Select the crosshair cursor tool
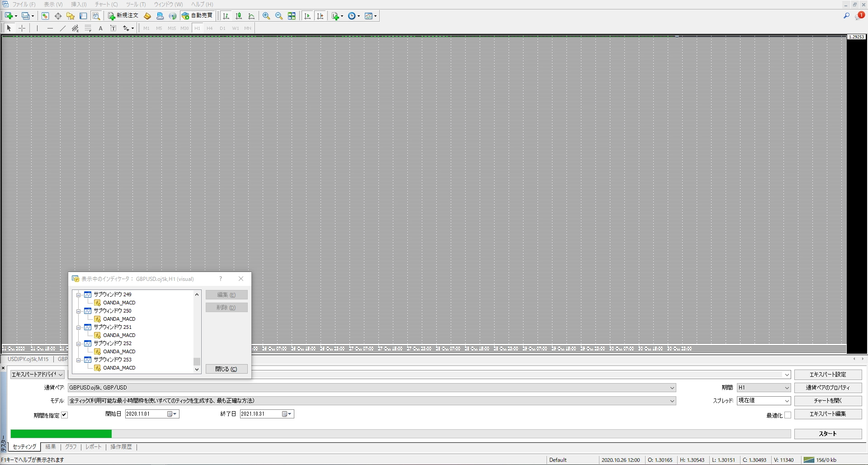Screen dimensions: 868x465 22,28
